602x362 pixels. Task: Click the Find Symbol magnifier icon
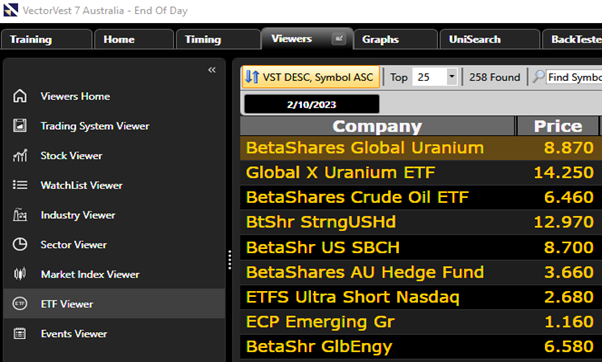pos(539,77)
